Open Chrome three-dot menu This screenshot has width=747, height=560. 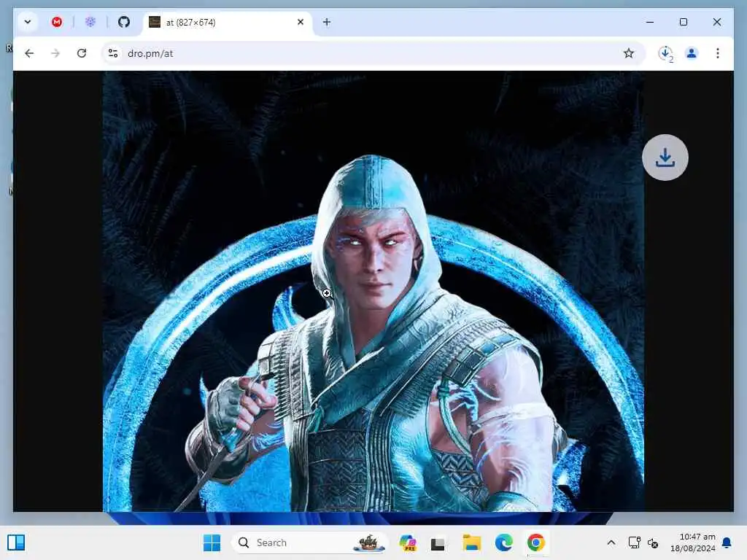point(718,53)
